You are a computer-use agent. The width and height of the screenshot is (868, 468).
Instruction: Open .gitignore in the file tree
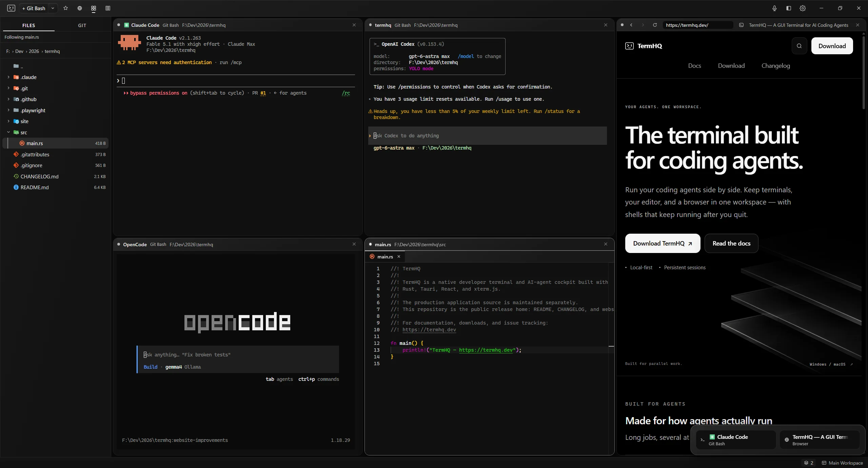click(x=56, y=165)
